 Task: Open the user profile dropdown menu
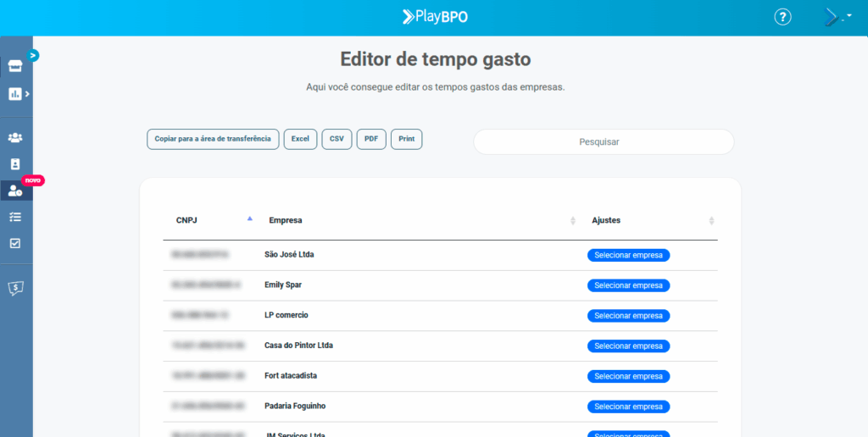point(837,18)
